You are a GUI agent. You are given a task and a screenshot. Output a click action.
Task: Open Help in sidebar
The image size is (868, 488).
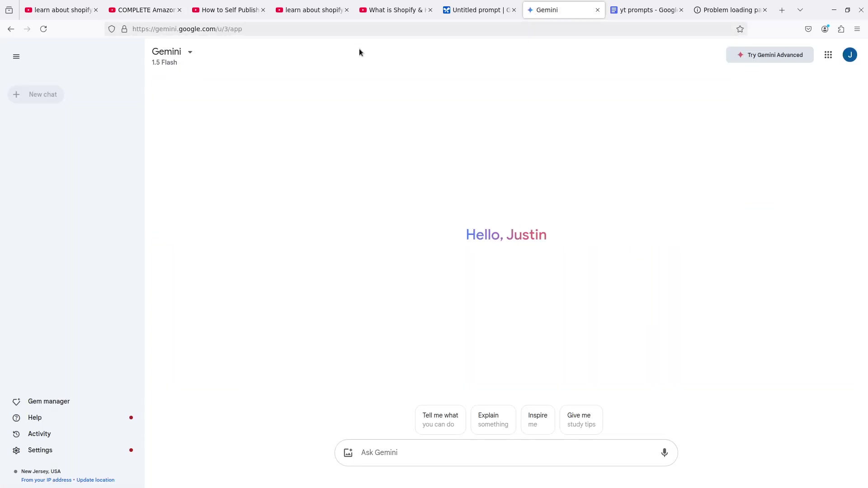[35, 418]
